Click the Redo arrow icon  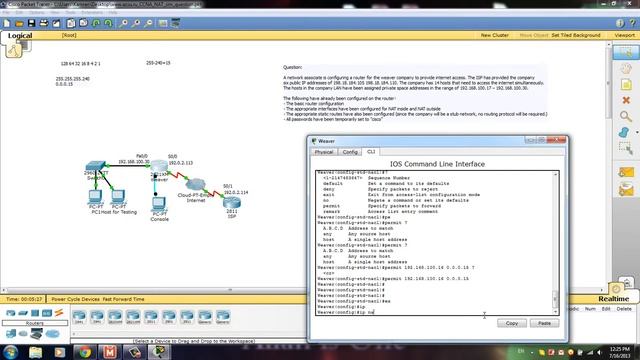click(x=108, y=24)
